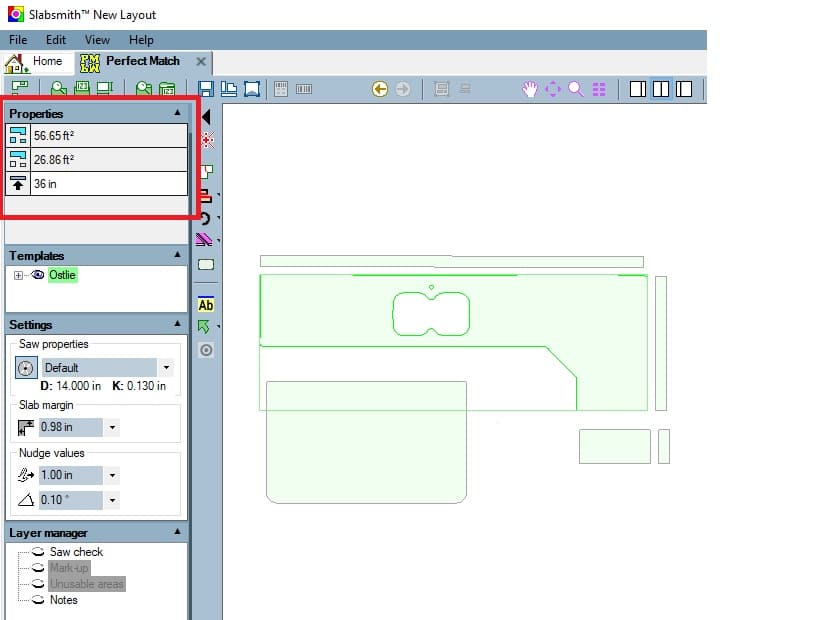Viewport: 819px width, 620px height.
Task: Select the Ab text label tool
Action: [206, 305]
